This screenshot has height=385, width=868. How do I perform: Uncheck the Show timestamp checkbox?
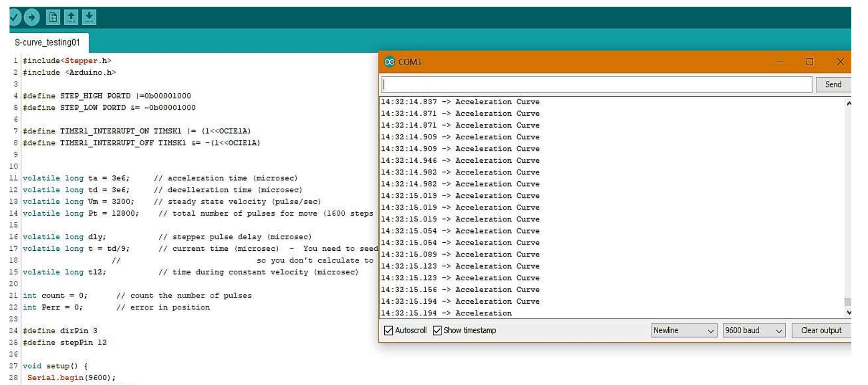coord(437,330)
